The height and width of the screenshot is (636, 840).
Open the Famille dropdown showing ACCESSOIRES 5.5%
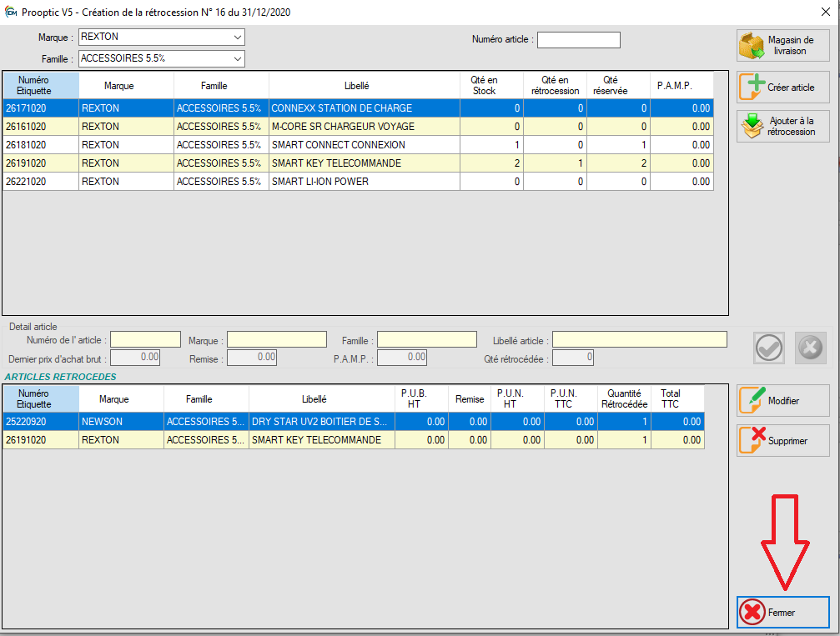[x=161, y=58]
